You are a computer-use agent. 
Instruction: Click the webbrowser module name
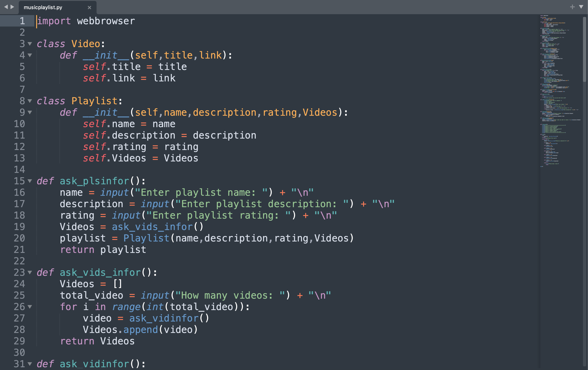coord(106,21)
